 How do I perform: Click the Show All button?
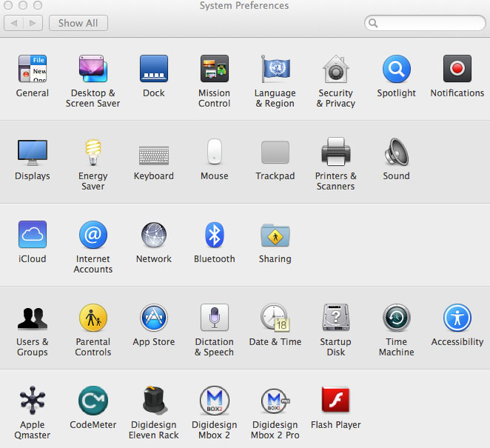click(78, 23)
